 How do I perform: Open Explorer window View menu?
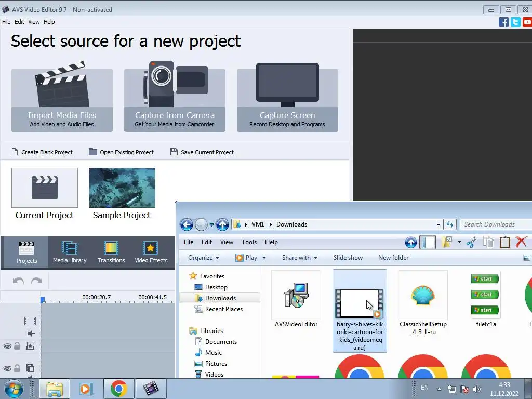coord(227,242)
